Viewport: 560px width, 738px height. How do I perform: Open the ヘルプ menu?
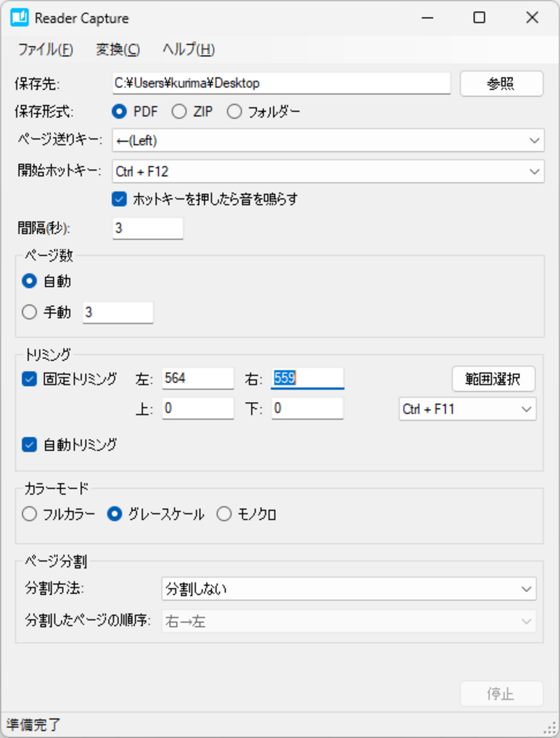click(188, 50)
